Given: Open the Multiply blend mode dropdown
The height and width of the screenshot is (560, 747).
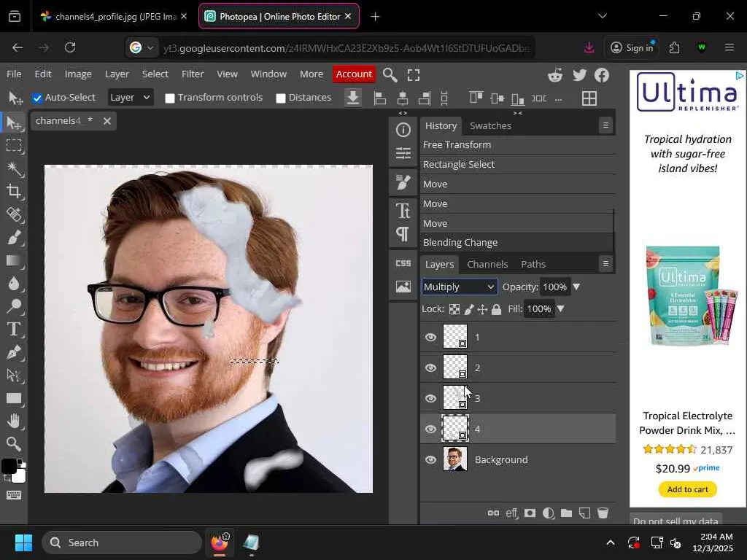Looking at the screenshot, I should point(460,287).
